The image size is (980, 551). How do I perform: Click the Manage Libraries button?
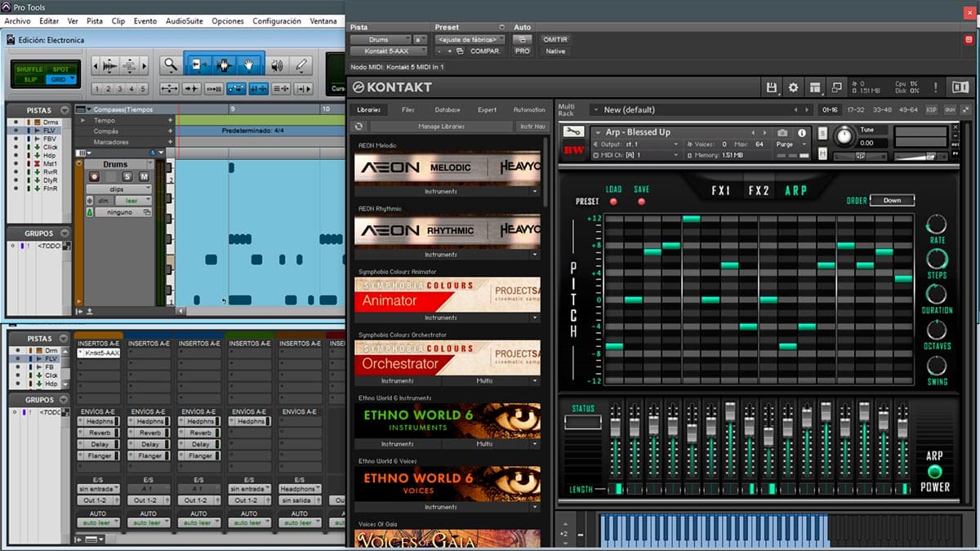click(x=441, y=127)
